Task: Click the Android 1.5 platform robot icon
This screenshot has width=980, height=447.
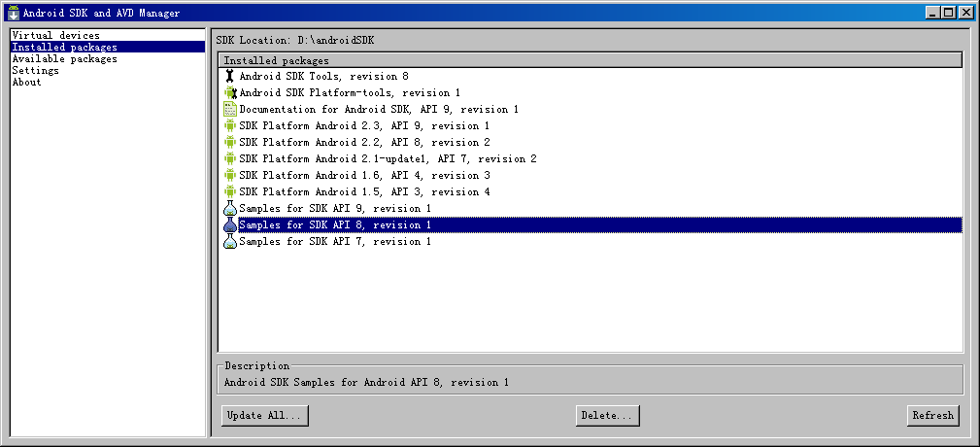Action: point(230,192)
